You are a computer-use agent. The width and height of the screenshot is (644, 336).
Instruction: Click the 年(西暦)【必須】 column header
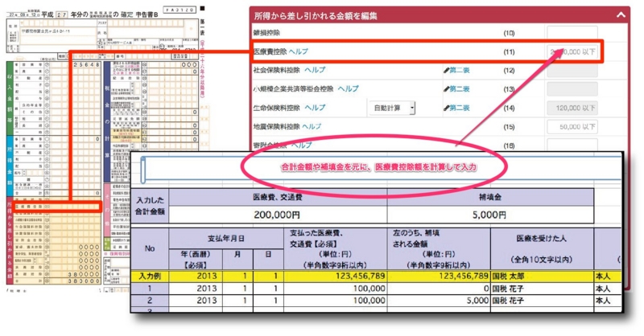(x=196, y=260)
